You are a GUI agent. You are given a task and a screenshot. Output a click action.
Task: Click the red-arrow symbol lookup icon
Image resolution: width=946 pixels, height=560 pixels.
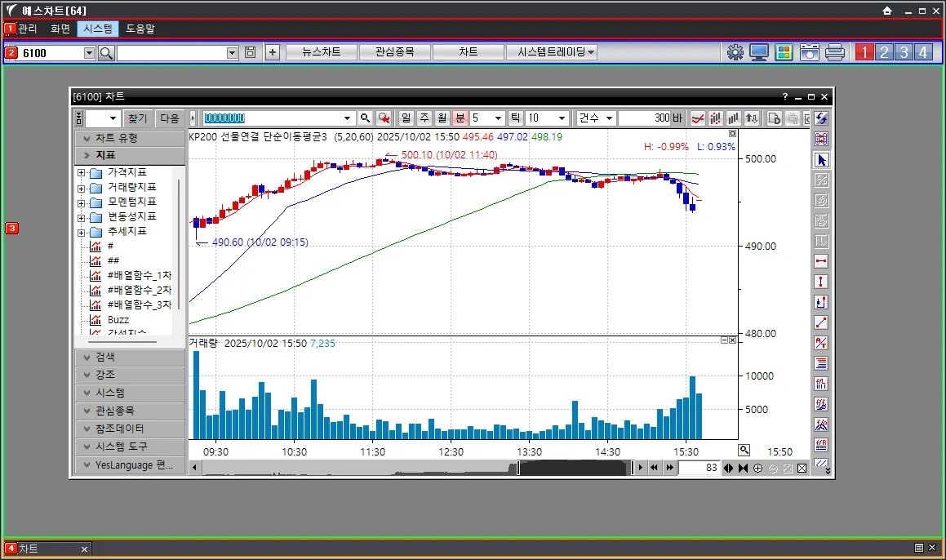pyautogui.click(x=384, y=118)
